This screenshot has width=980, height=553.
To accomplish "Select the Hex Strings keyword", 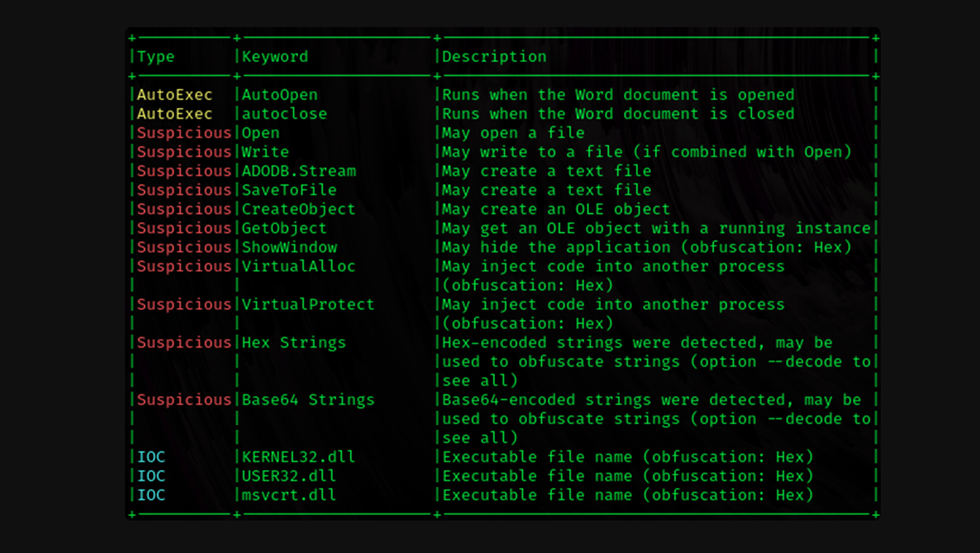I will pos(294,342).
